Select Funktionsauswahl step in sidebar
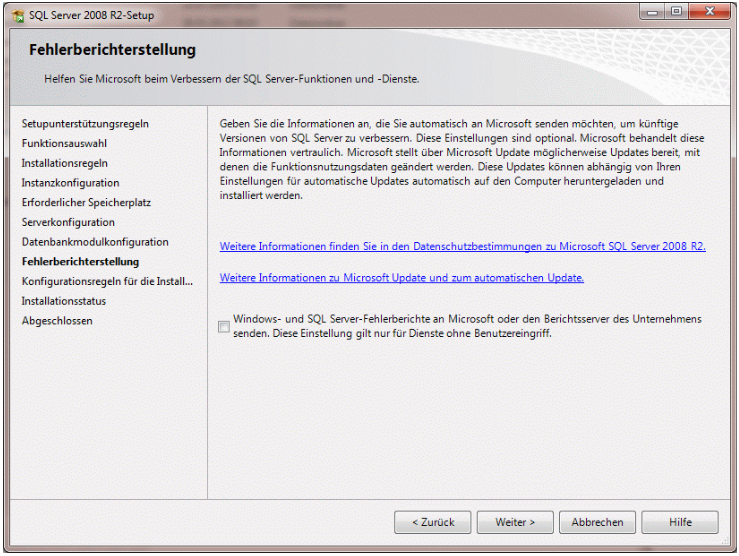This screenshot has height=556, width=739. pos(64,143)
